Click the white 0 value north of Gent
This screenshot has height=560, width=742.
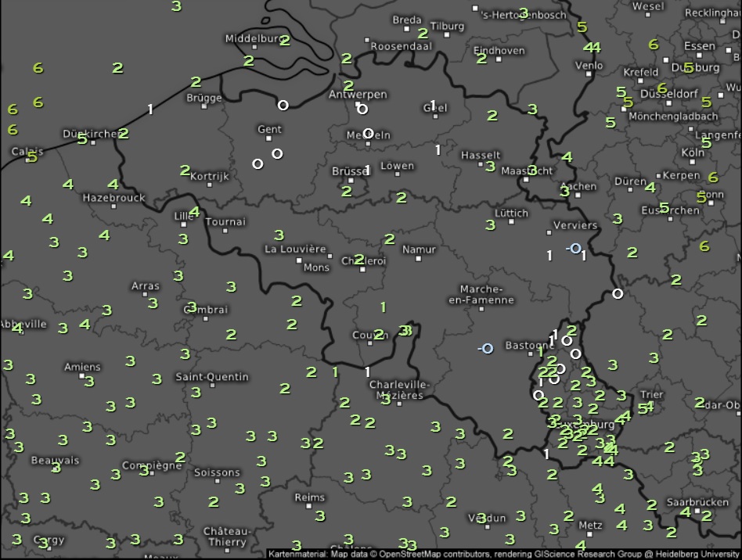(x=283, y=105)
